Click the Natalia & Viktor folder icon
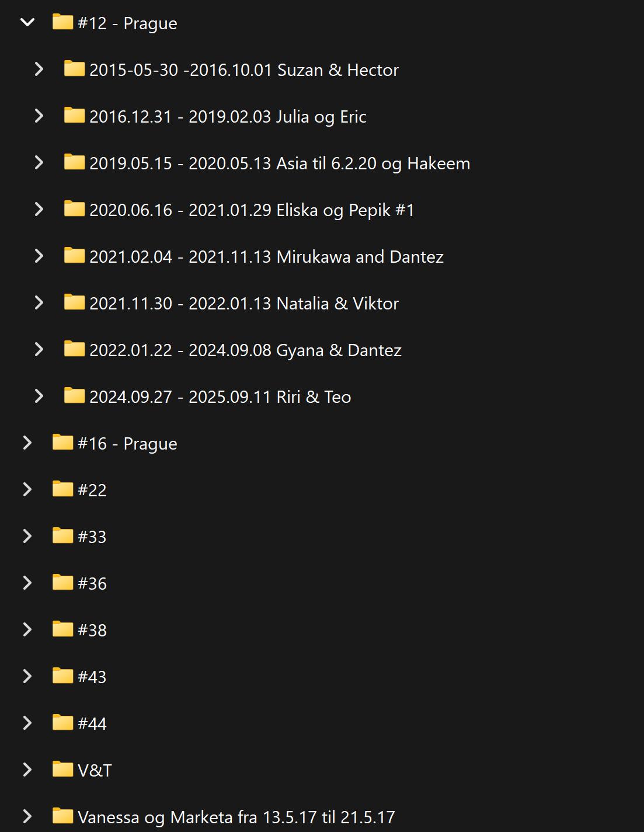This screenshot has height=832, width=644. [74, 302]
